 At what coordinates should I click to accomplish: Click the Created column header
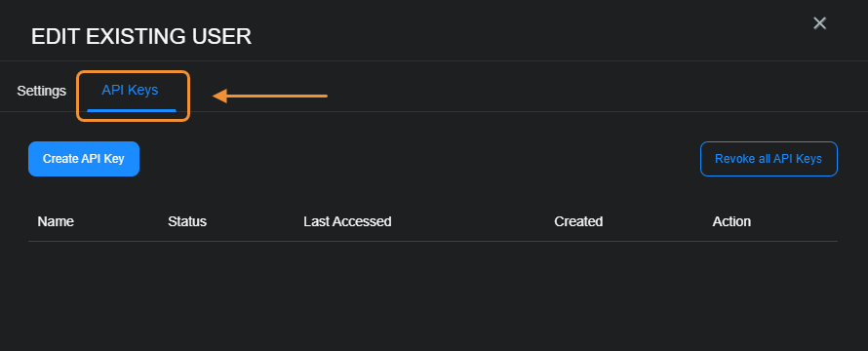(578, 221)
